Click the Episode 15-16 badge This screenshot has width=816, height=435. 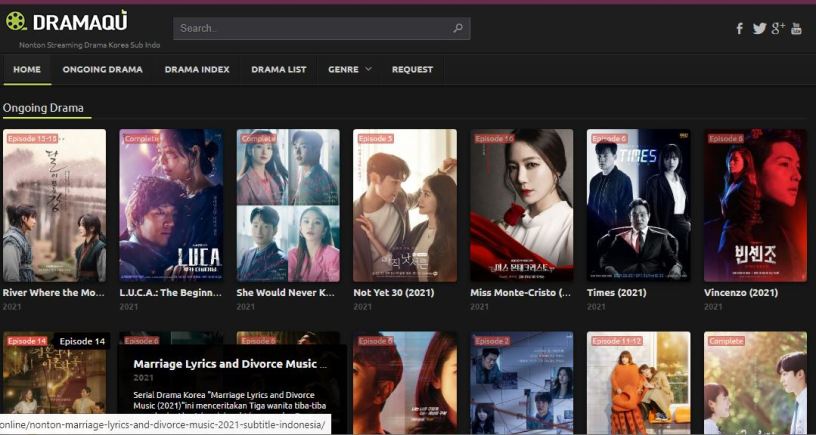click(x=32, y=138)
